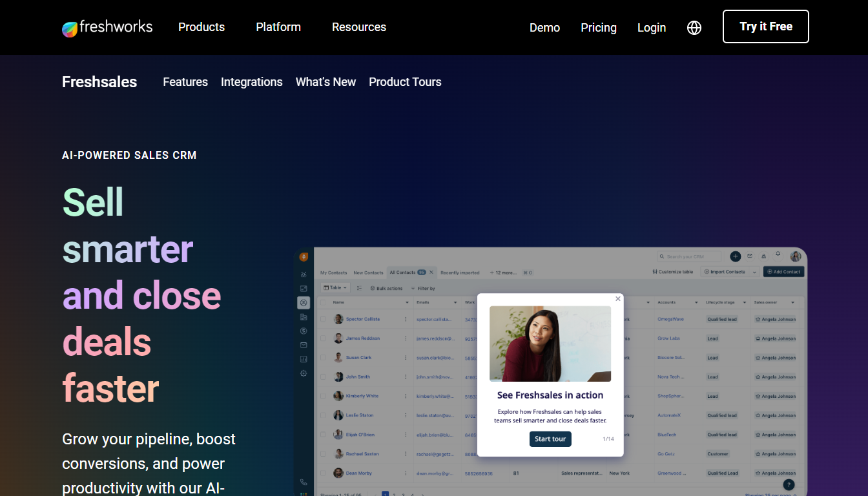Screen dimensions: 868x496
Task: Tick the checkbox for John Smith
Action: pyautogui.click(x=324, y=377)
